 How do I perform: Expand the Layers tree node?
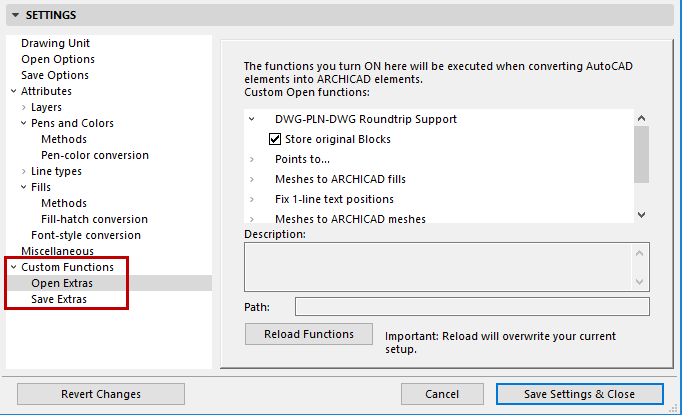click(x=23, y=107)
